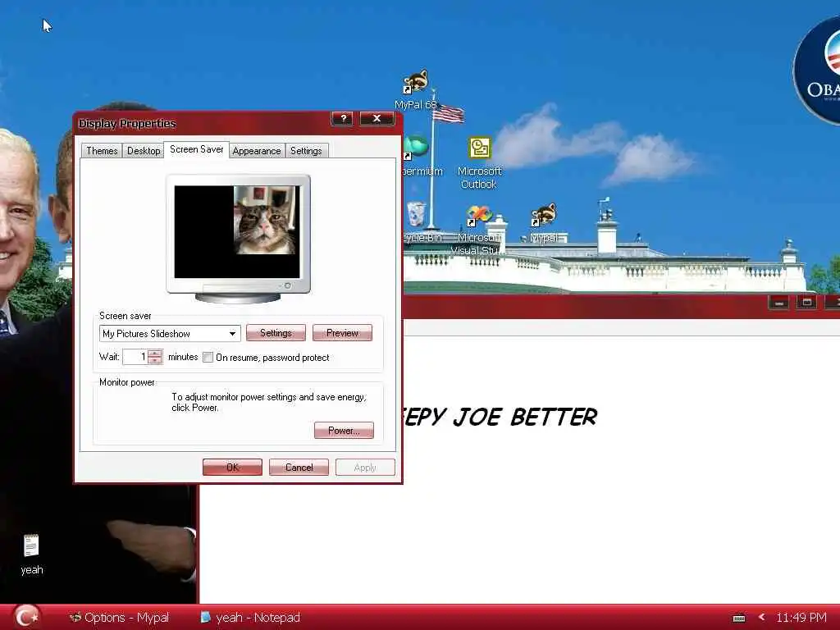
Task: Switch to the Appearance tab
Action: pyautogui.click(x=257, y=151)
